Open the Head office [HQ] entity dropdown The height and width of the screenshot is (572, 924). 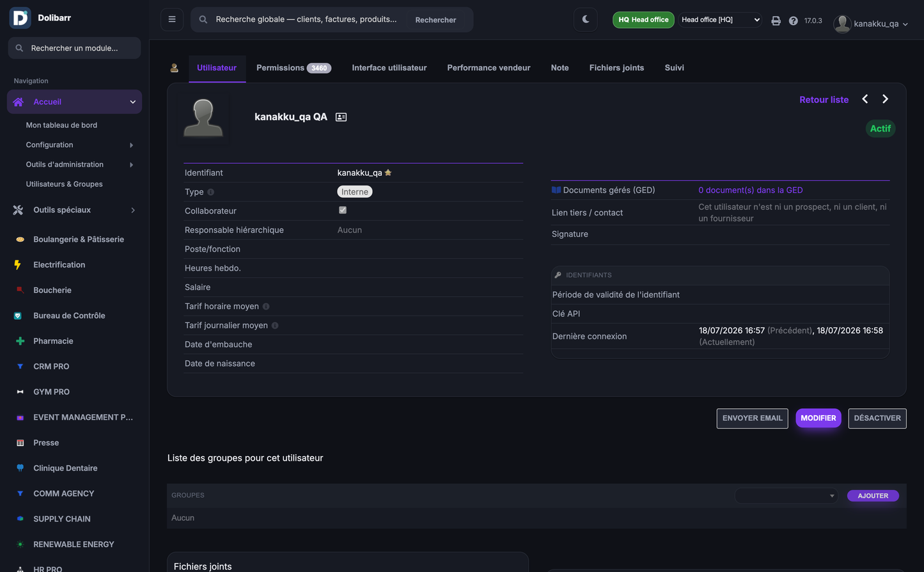(x=721, y=20)
